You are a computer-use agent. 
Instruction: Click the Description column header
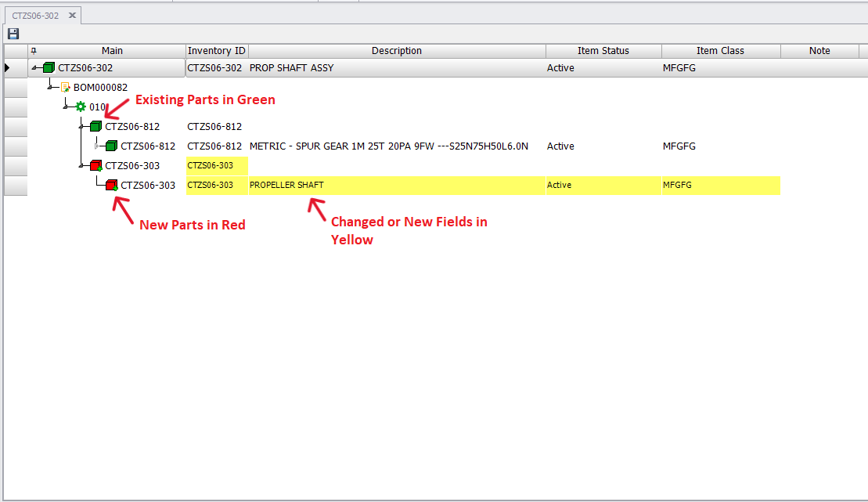(x=396, y=51)
